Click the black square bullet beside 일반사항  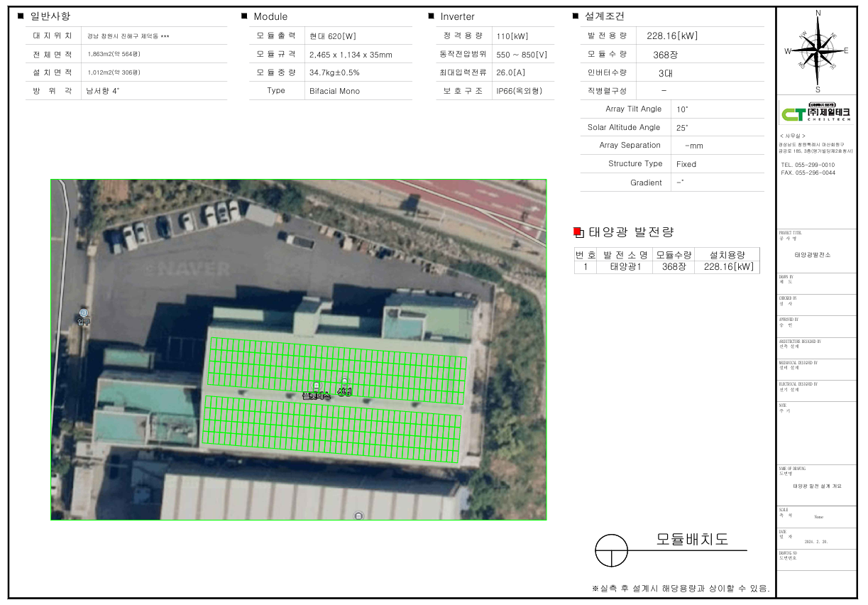click(x=20, y=16)
